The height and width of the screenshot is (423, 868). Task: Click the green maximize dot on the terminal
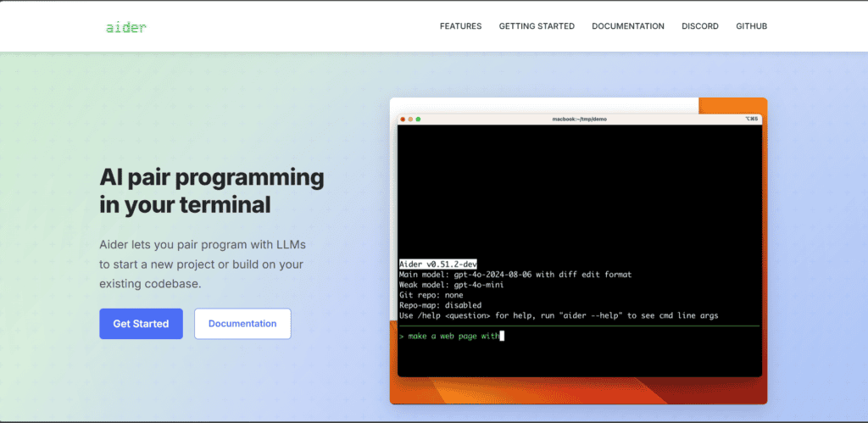click(x=419, y=119)
